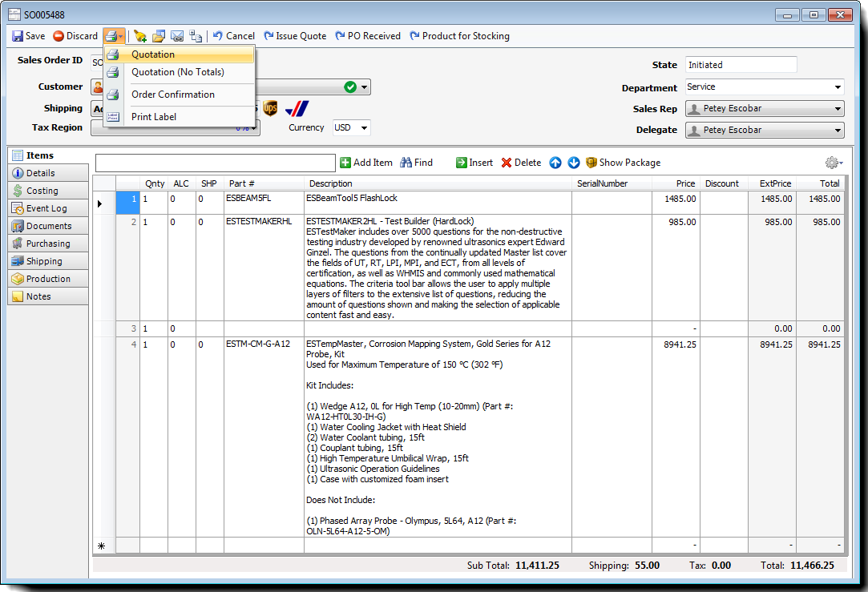Screen dimensions: 868x592
Task: Switch to the Documents tab
Action: [x=48, y=226]
